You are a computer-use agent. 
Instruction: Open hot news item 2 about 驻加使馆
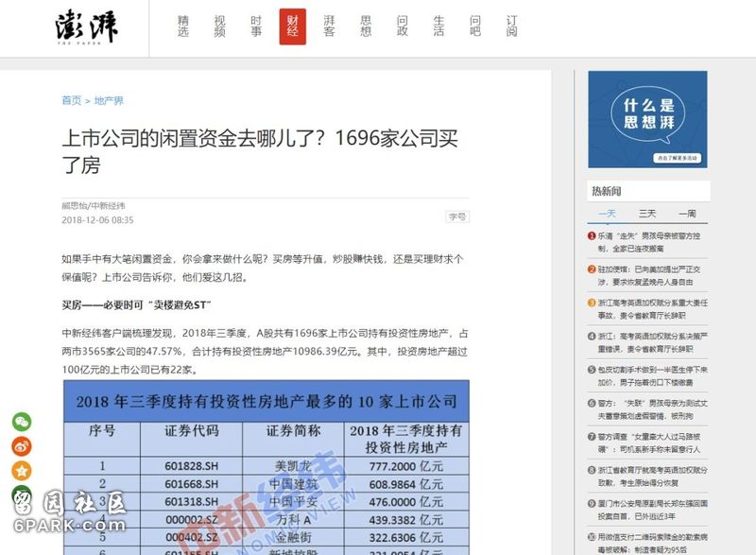[x=649, y=275]
